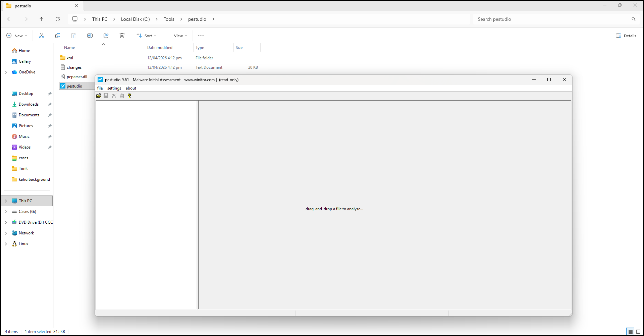Open Home in the navigation pane
Viewport: 644px width, 336px height.
24,51
